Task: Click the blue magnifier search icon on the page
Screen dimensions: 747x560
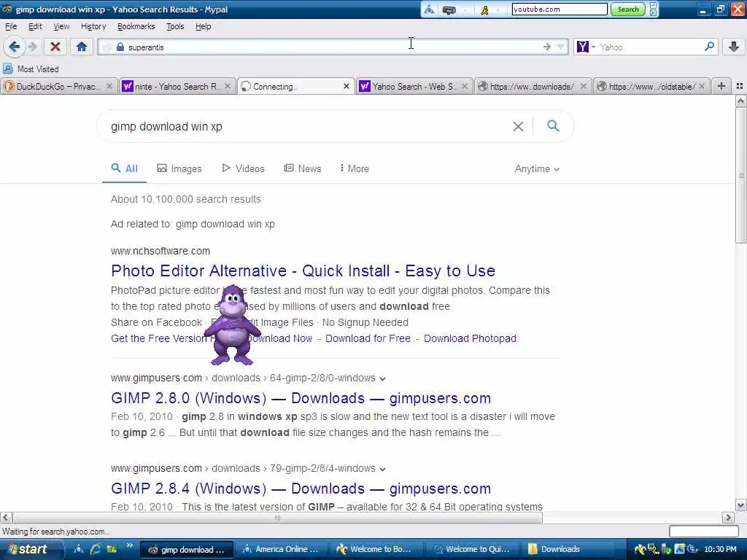Action: click(553, 125)
